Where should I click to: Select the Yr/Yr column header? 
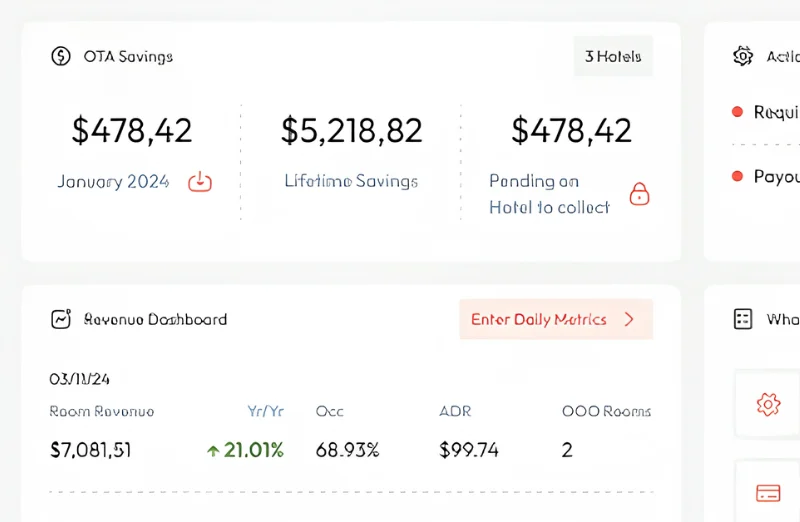[265, 411]
